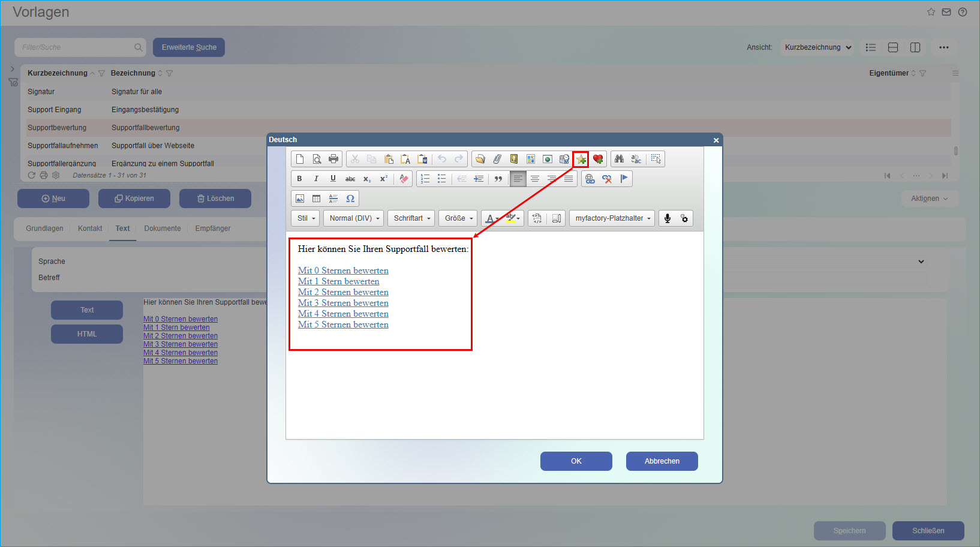980x547 pixels.
Task: Open the Normal (DIV) format dropdown
Action: 354,218
